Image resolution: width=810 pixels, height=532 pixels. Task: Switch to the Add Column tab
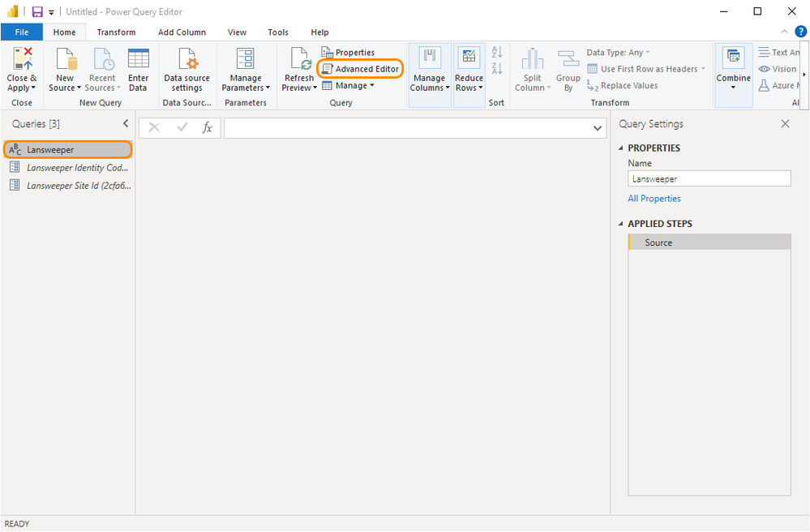pos(182,32)
